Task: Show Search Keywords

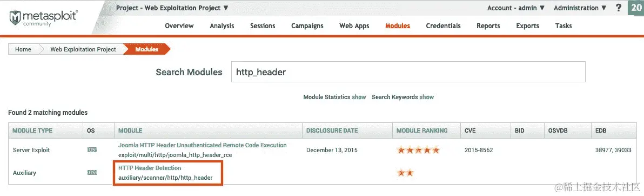Action: [x=426, y=97]
